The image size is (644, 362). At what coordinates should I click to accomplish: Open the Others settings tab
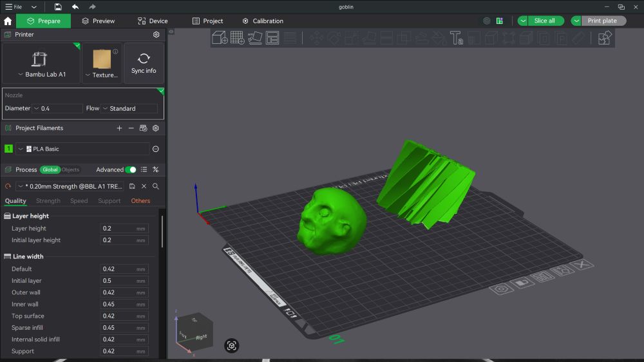tap(140, 201)
